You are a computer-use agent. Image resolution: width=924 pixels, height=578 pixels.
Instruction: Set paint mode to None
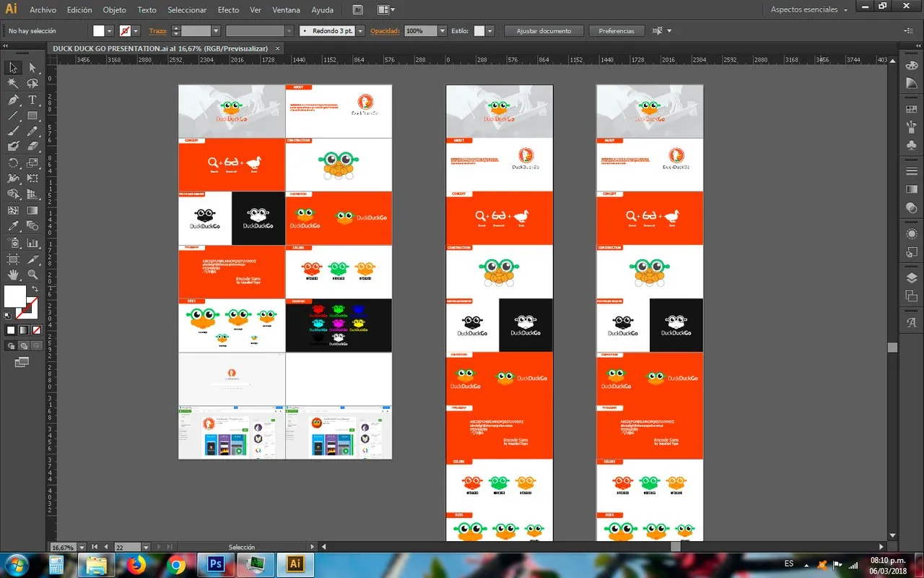tap(35, 330)
